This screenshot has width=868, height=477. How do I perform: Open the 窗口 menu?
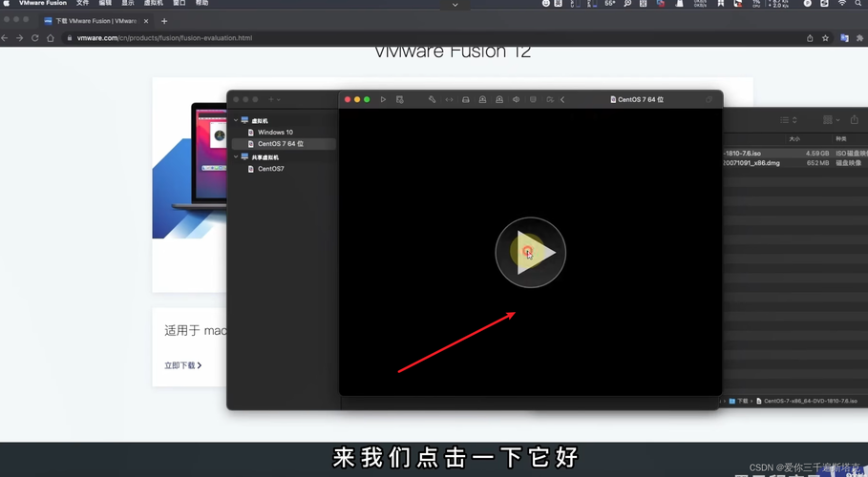coord(180,3)
